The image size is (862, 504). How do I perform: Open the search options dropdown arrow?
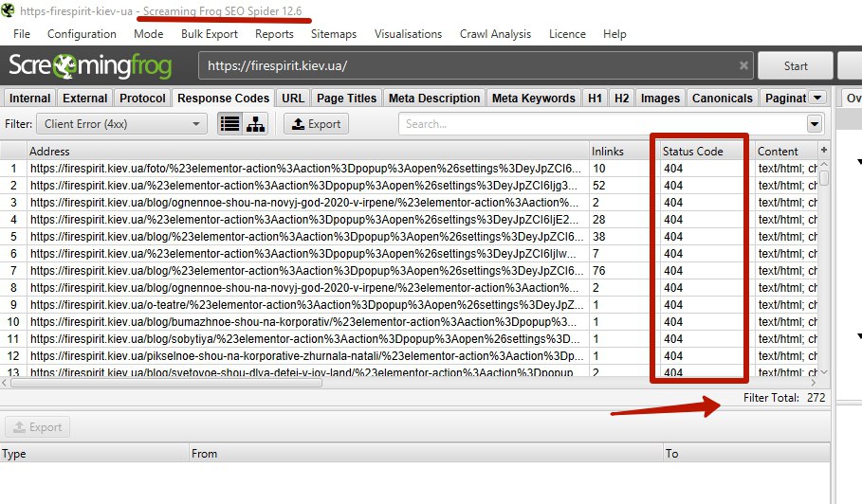pyautogui.click(x=815, y=124)
